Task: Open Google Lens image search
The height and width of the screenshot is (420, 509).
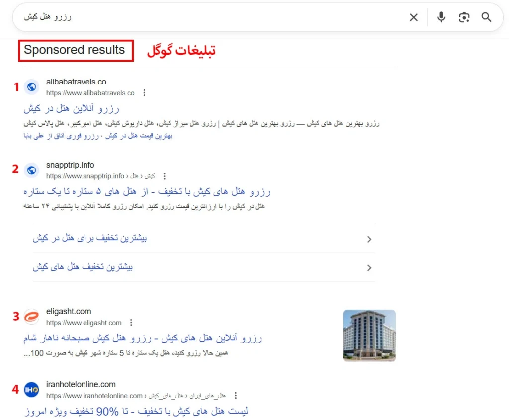Action: tap(464, 17)
